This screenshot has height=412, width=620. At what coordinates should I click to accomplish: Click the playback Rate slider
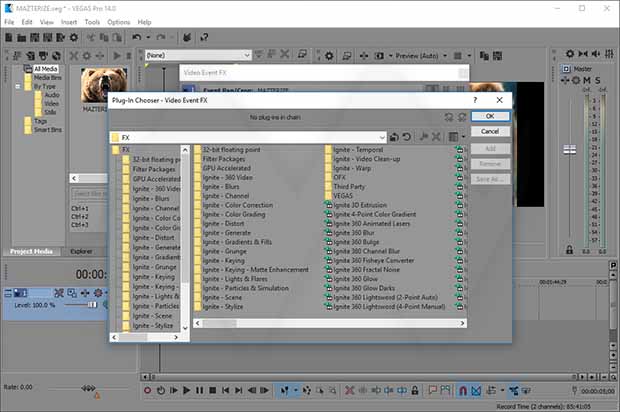pos(88,388)
